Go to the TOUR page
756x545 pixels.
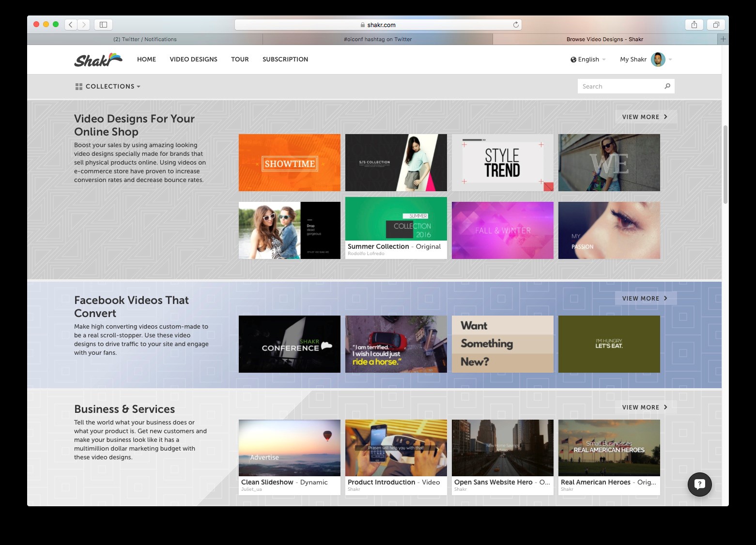point(240,60)
